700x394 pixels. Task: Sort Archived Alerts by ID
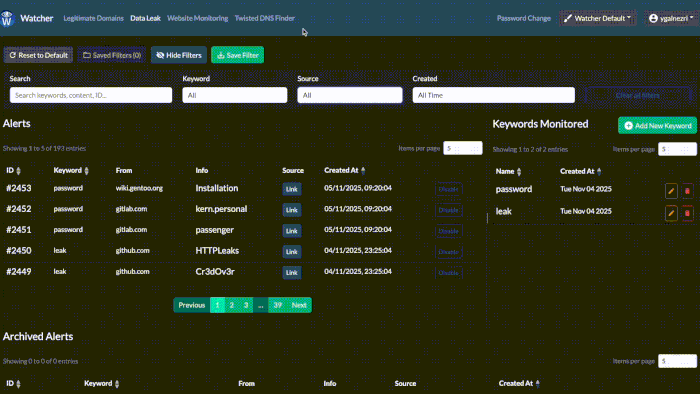(13, 383)
